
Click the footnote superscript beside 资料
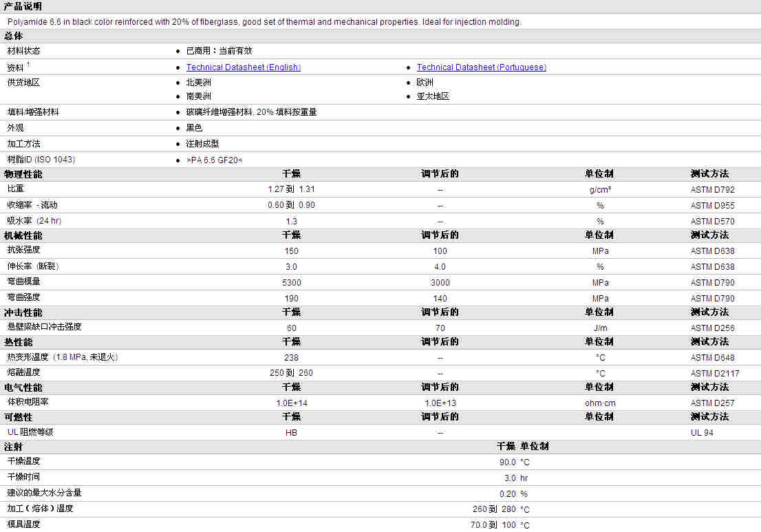pos(28,65)
